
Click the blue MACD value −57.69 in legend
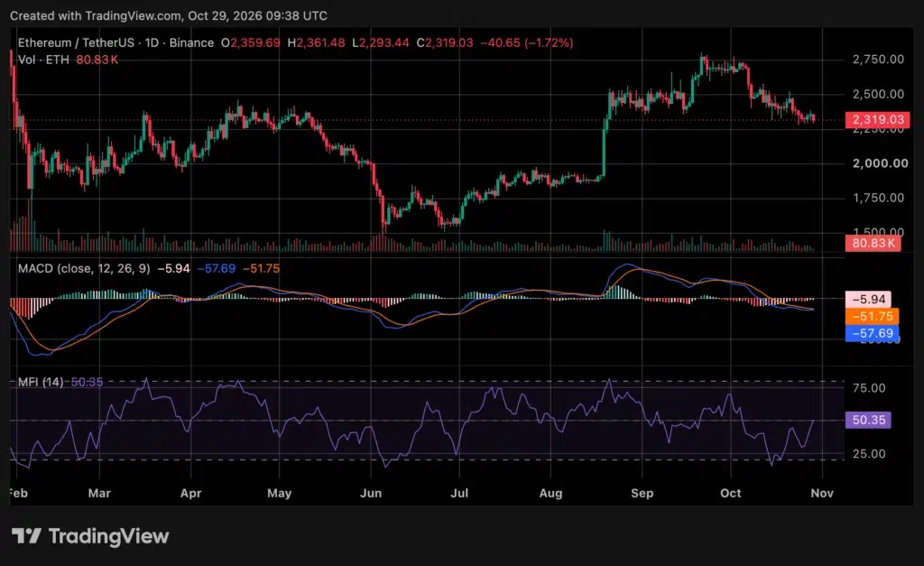point(217,268)
